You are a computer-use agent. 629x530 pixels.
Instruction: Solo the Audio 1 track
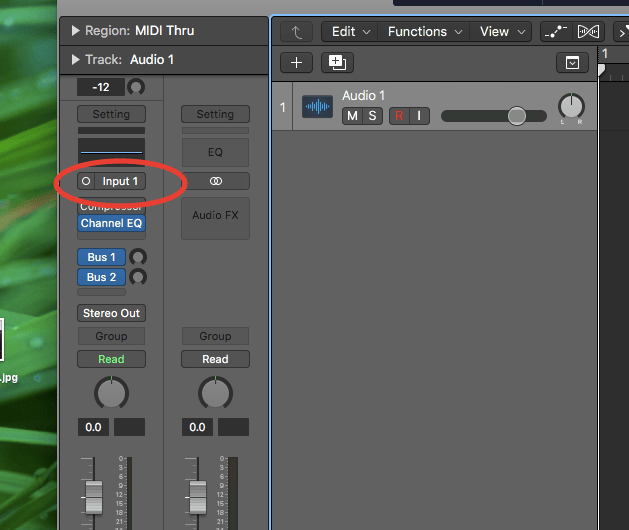372,116
